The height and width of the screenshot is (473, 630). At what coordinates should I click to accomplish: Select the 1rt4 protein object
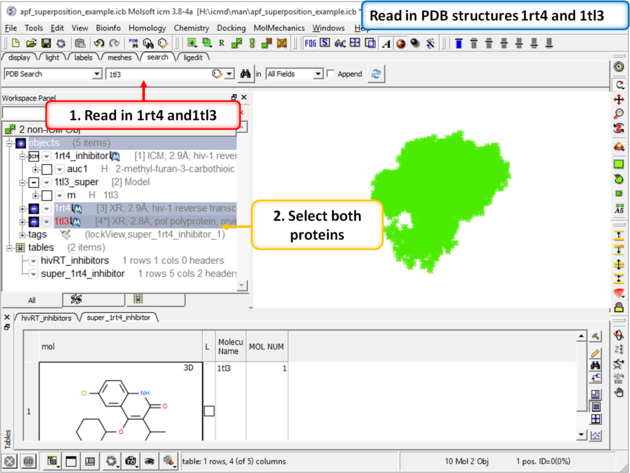point(63,208)
